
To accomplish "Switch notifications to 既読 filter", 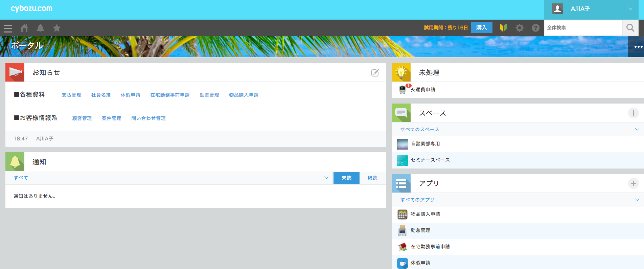I will [x=372, y=178].
